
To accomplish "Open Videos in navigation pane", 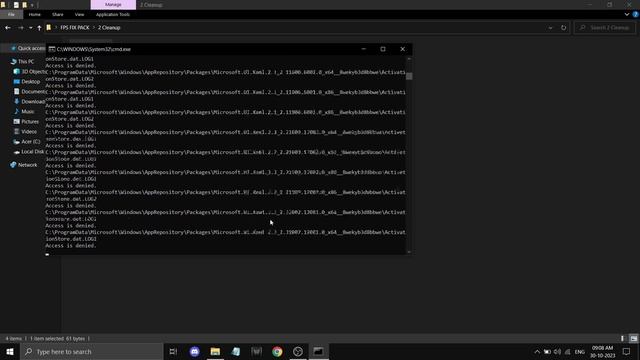I will pos(25,131).
